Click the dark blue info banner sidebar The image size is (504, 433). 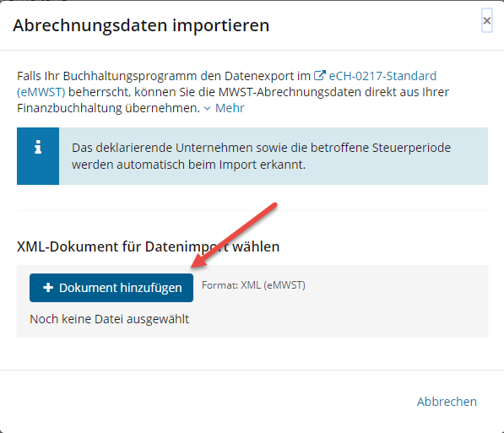38,156
